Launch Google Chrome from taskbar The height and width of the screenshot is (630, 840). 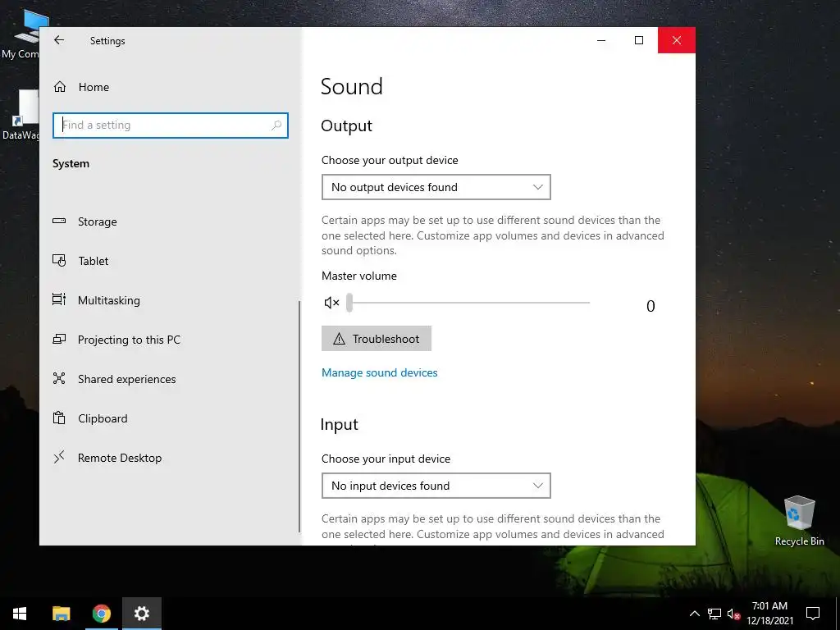click(x=101, y=614)
